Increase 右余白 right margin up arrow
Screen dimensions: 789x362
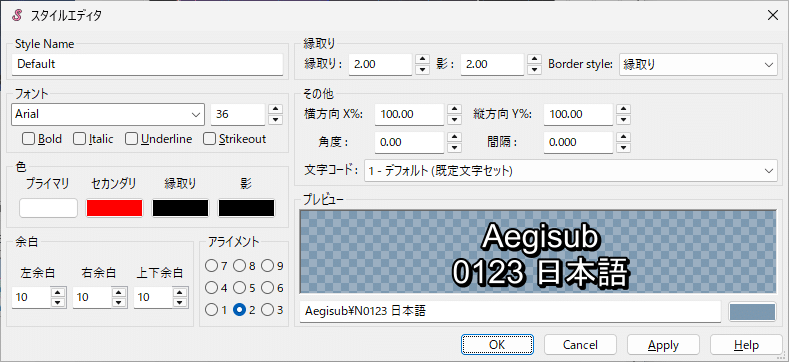(119, 293)
